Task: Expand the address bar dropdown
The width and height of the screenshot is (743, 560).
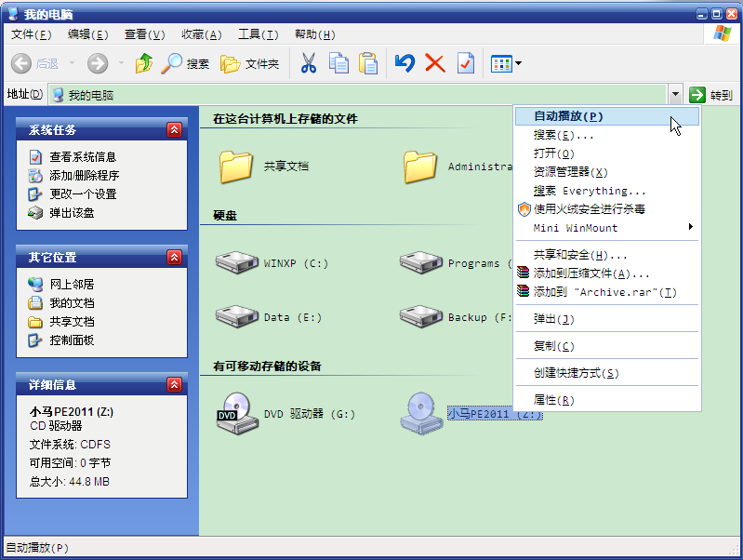Action: pos(675,95)
